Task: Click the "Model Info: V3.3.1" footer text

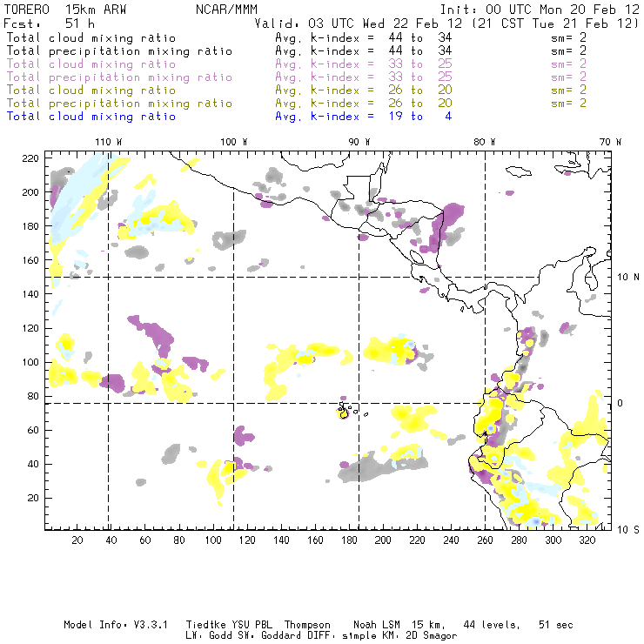Action: pyautogui.click(x=116, y=625)
